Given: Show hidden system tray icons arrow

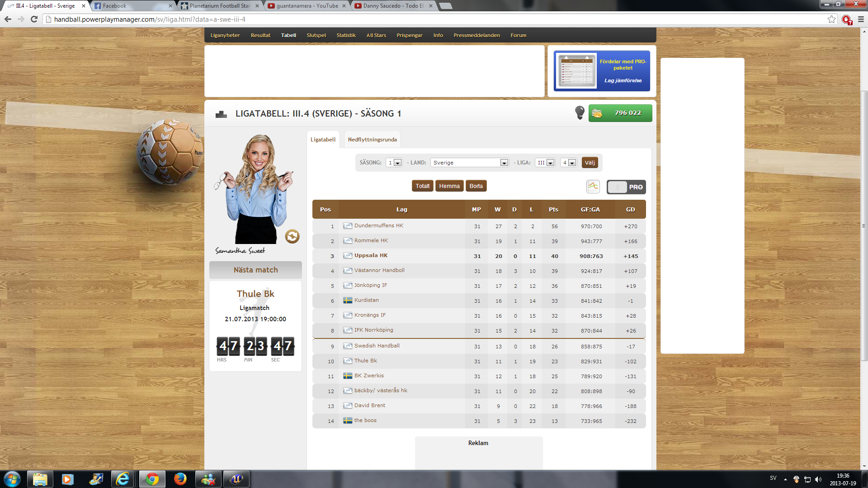Looking at the screenshot, I should (x=785, y=479).
